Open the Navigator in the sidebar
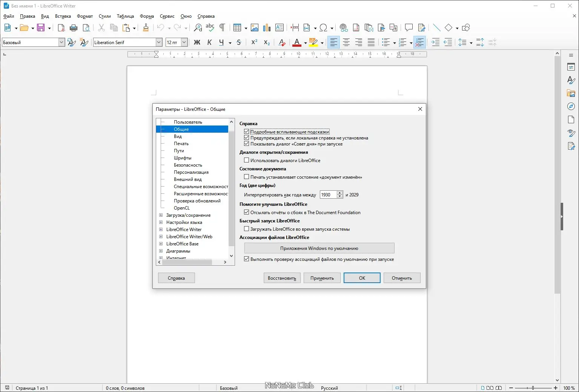 coord(571,106)
